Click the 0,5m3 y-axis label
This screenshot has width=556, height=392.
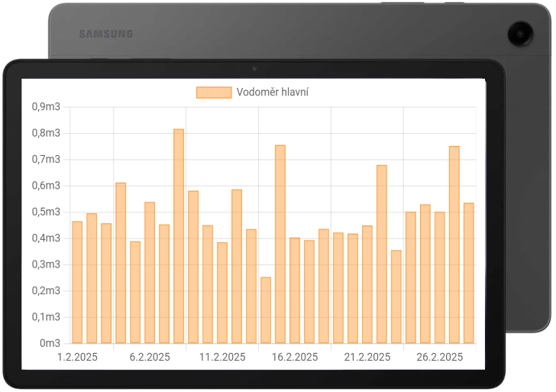[x=46, y=212]
